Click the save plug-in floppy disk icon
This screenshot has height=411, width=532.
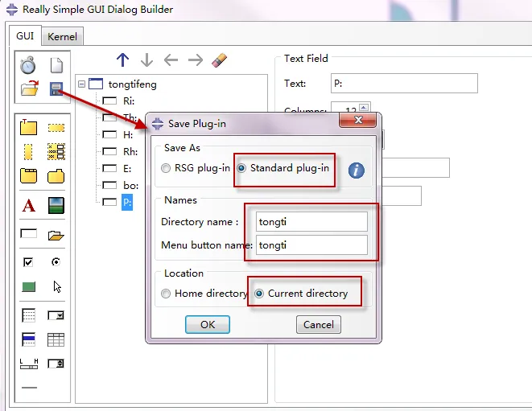click(x=56, y=88)
